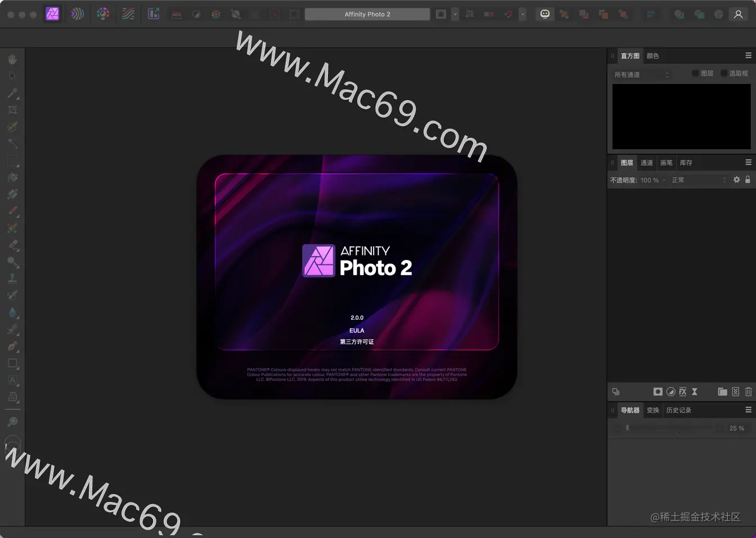Switch to the 变换 tab
The image size is (756, 538).
tap(652, 410)
